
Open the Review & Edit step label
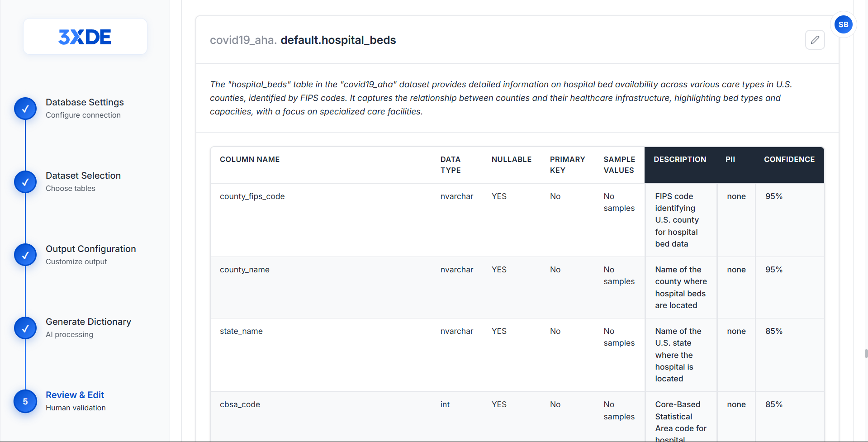tap(75, 395)
